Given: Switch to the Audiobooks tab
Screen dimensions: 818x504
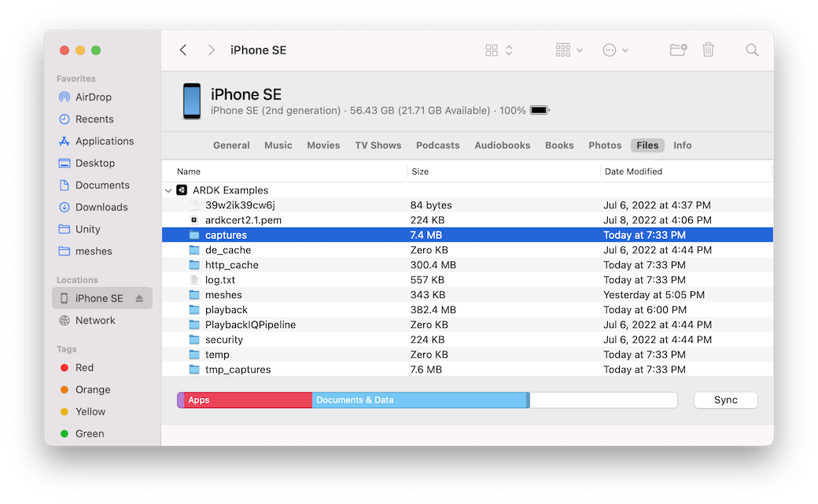Looking at the screenshot, I should click(503, 145).
